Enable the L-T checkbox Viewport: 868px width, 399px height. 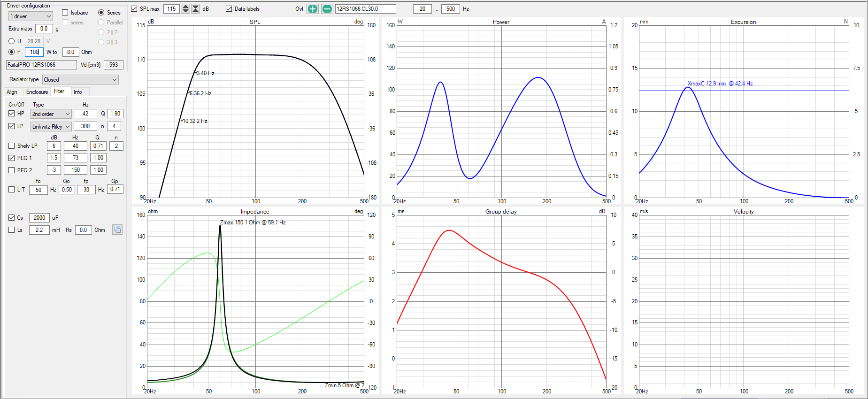pos(12,190)
